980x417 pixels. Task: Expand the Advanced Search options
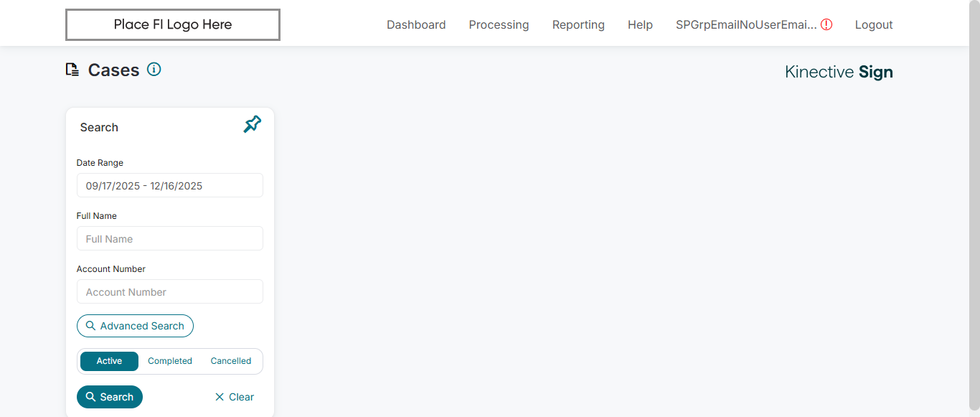click(x=135, y=326)
